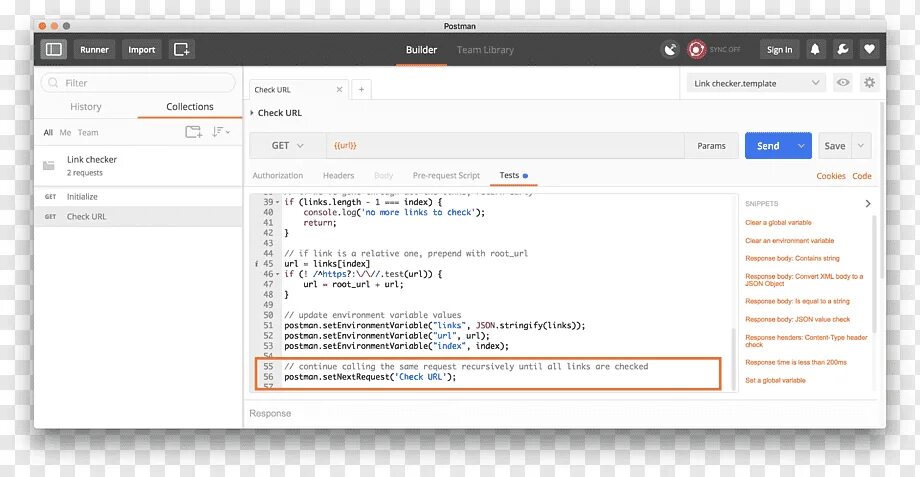Open the notifications bell
This screenshot has height=477, width=920.
pyautogui.click(x=815, y=49)
